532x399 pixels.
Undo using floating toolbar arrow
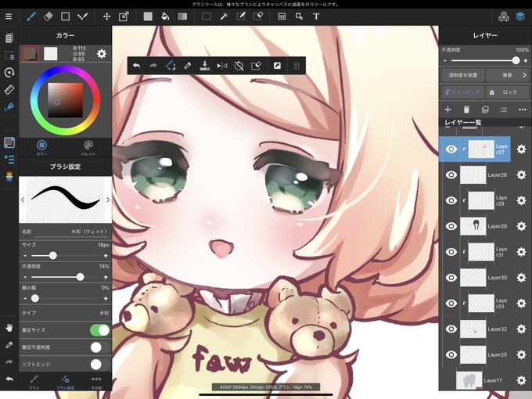(x=136, y=66)
